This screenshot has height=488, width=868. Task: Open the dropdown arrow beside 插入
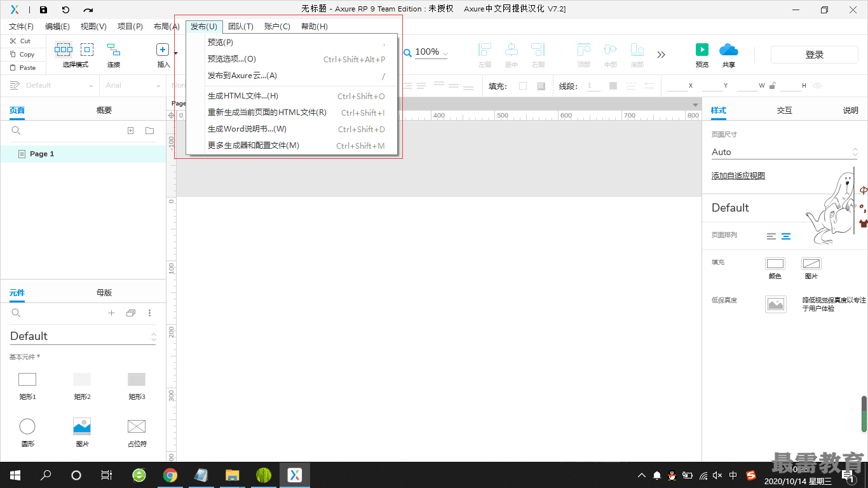coord(175,53)
